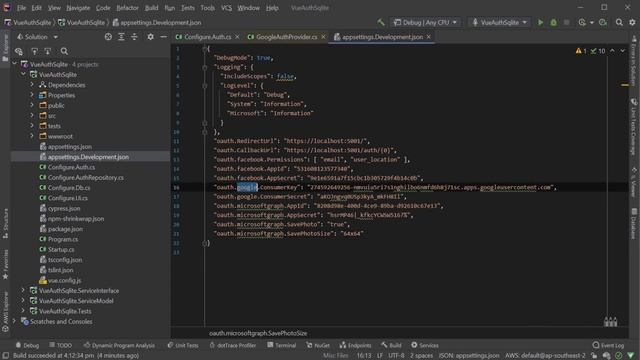This screenshot has width=640, height=360.
Task: Open Solution panel options gear
Action: pos(150,37)
